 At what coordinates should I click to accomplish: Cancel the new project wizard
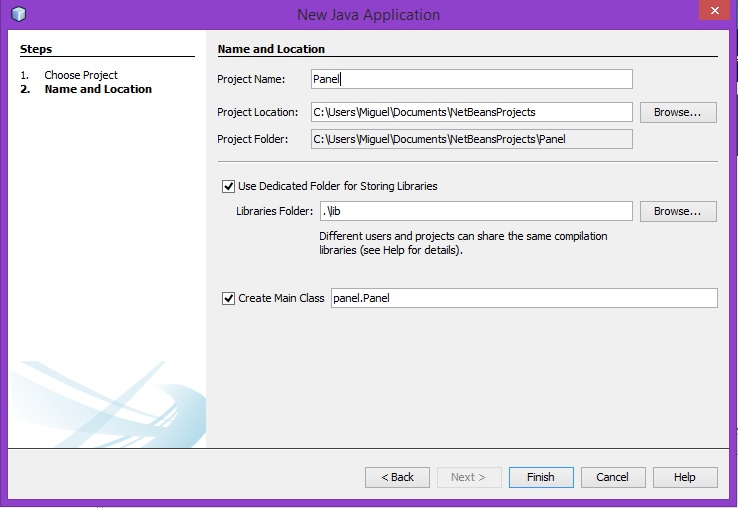(x=612, y=477)
